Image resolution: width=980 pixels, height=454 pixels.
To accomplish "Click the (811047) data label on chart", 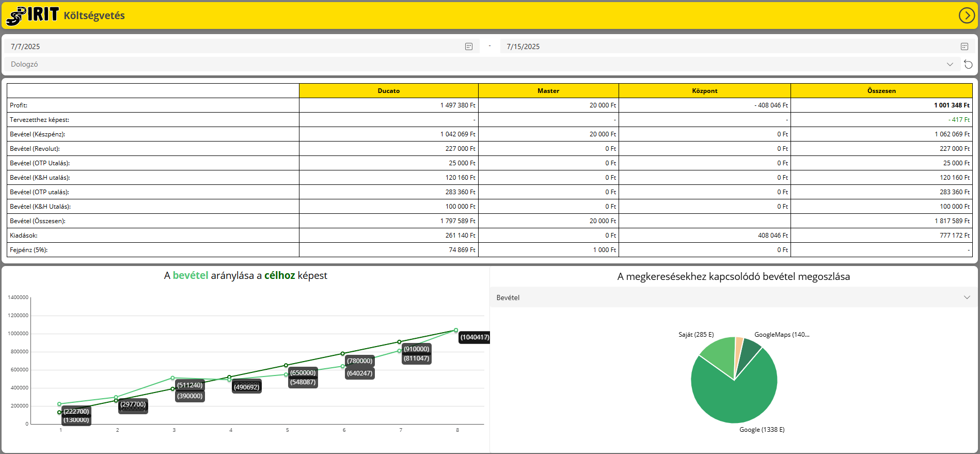I will (416, 358).
